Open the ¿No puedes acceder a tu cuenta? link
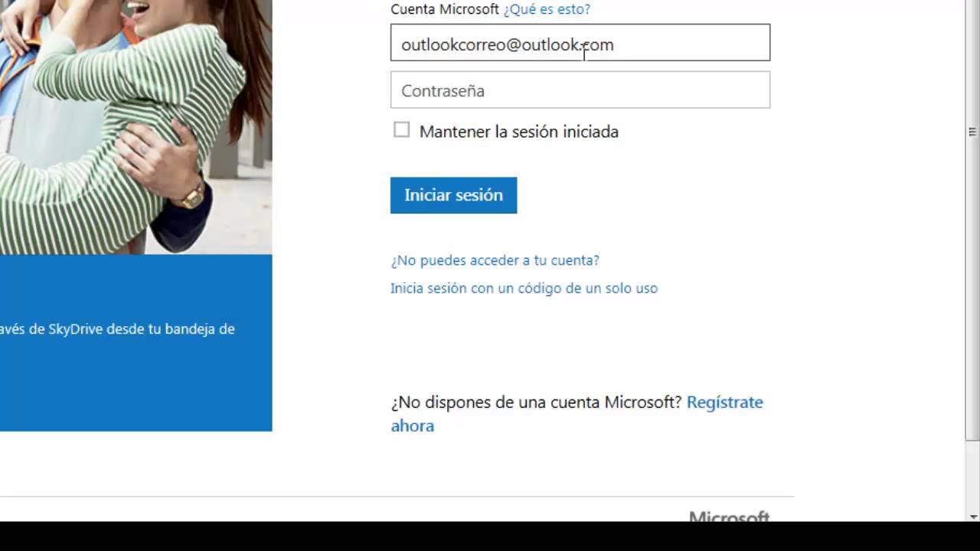The image size is (980, 551). [495, 260]
